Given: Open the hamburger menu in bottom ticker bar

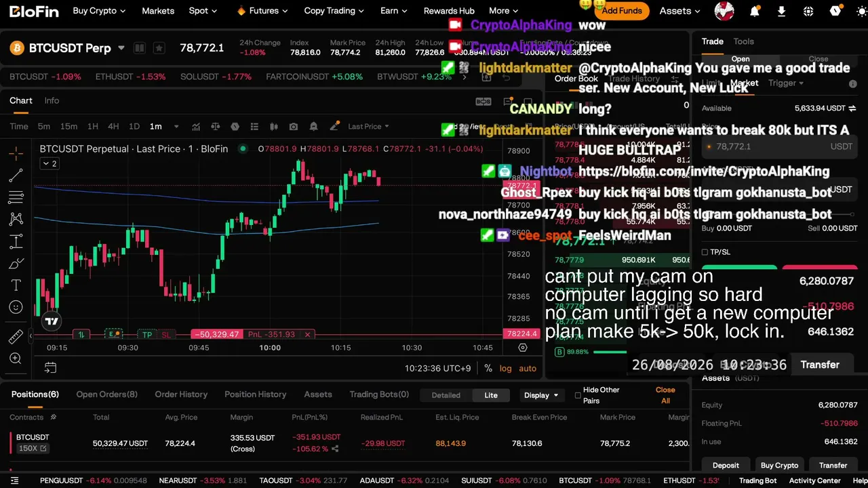Looking at the screenshot, I should (x=14, y=481).
